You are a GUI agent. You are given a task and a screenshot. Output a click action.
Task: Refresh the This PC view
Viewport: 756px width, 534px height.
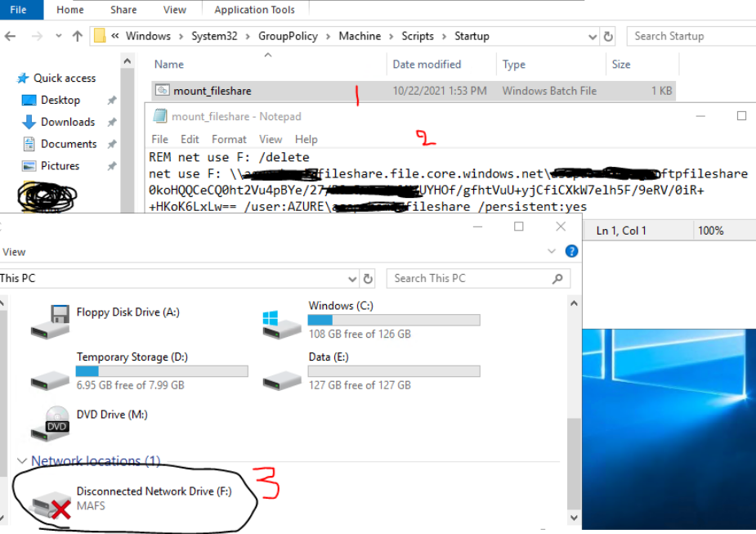(x=368, y=279)
